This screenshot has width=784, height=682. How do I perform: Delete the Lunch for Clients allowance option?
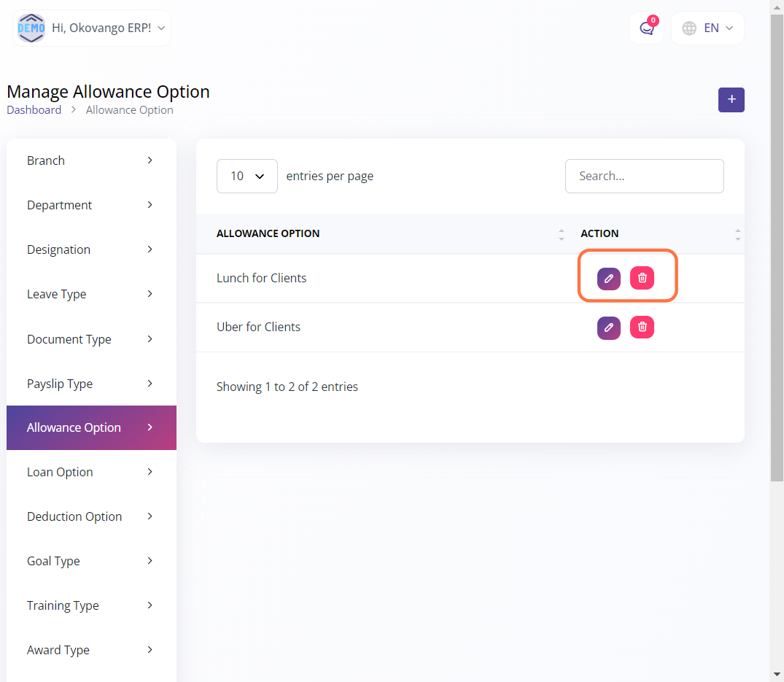coord(642,278)
